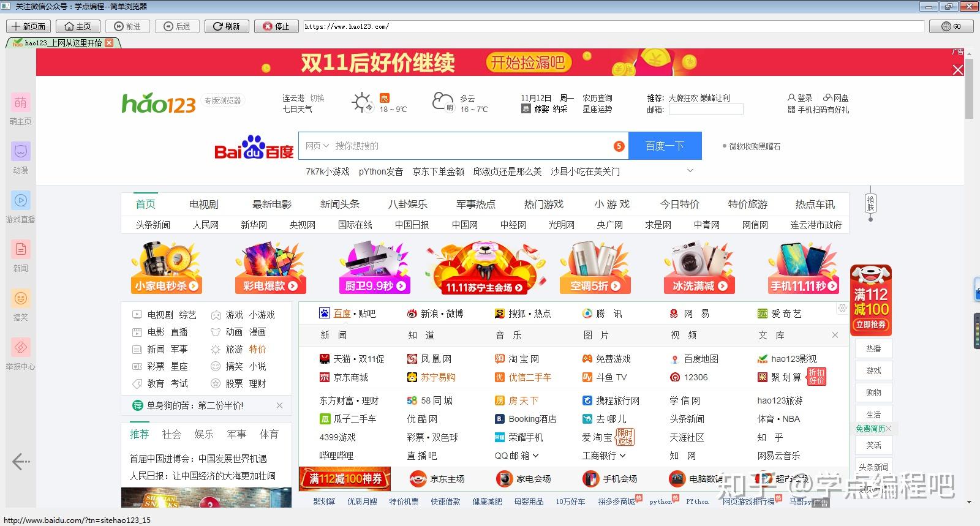Open the 网页 search type dropdown
Screen dimensions: 980x526
click(317, 146)
